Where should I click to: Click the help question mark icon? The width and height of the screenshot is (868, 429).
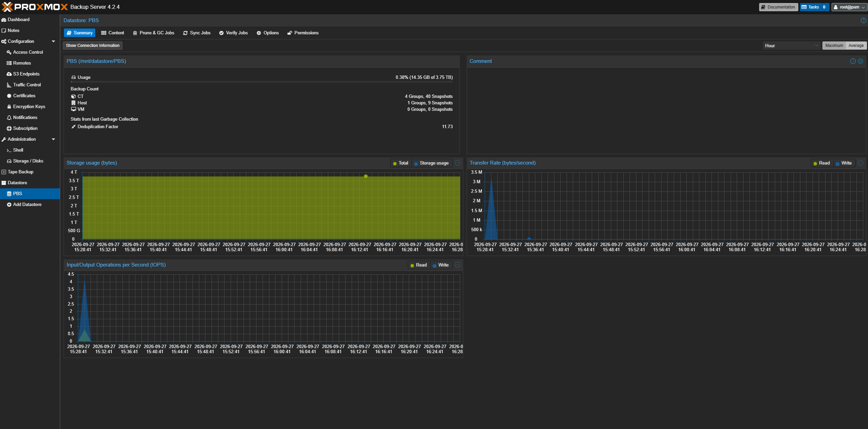(x=863, y=20)
